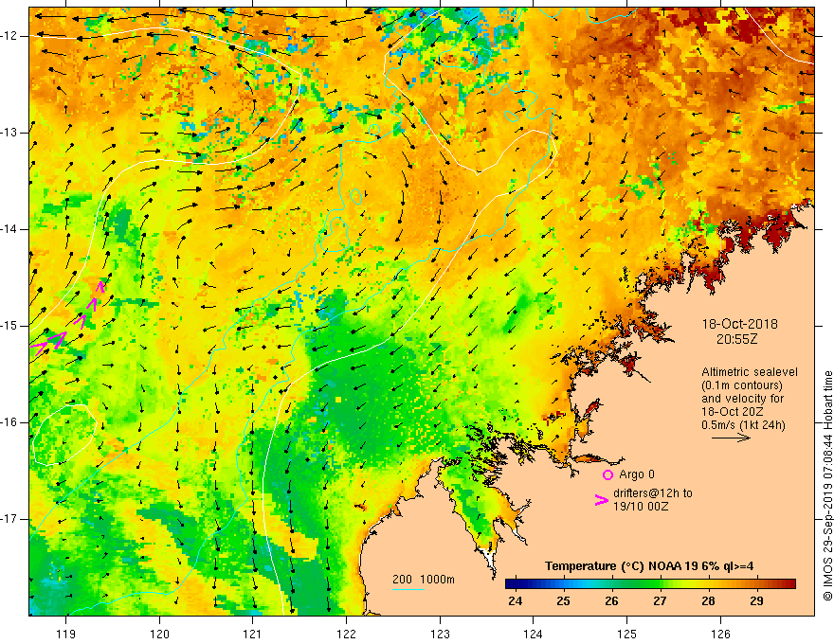
Task: Click the longitude axis label 124
Action: (534, 635)
